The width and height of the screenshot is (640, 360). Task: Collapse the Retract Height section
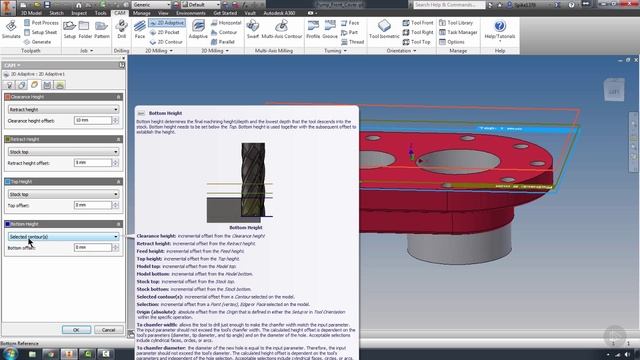[118, 139]
